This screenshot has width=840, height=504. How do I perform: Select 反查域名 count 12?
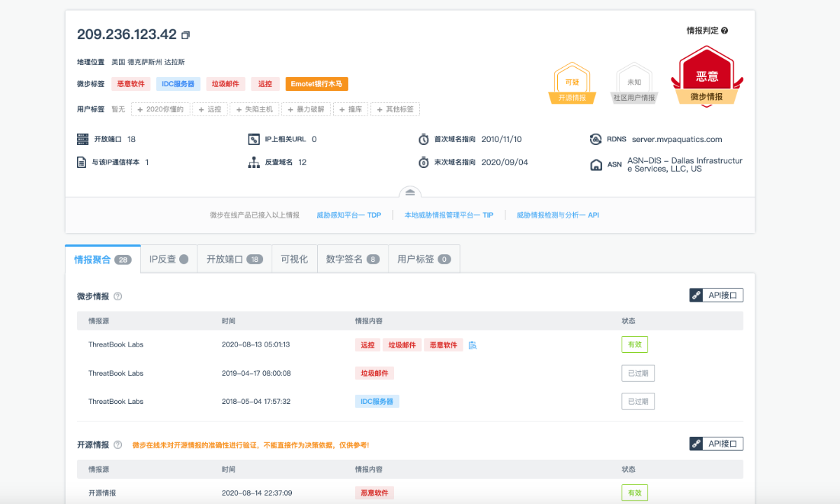[302, 162]
